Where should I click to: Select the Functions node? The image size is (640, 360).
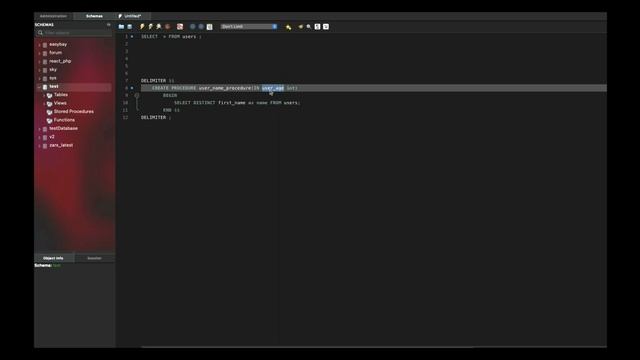click(x=64, y=120)
